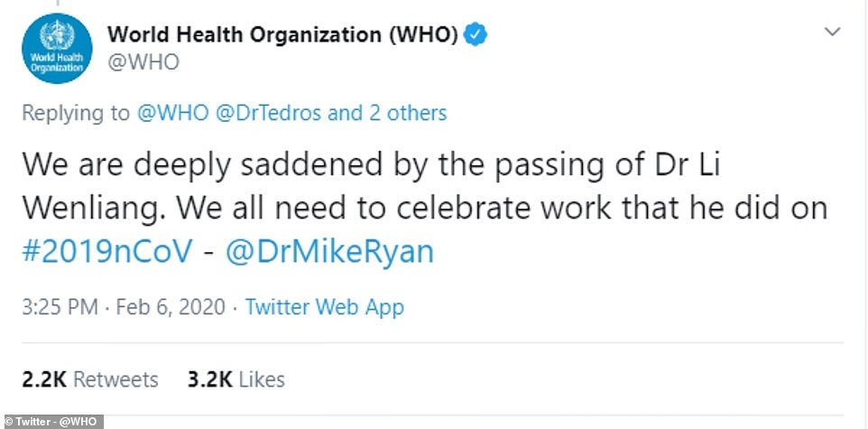Click the "Twitter - @WHO" image caption
Image resolution: width=868 pixels, height=429 pixels.
point(51,421)
